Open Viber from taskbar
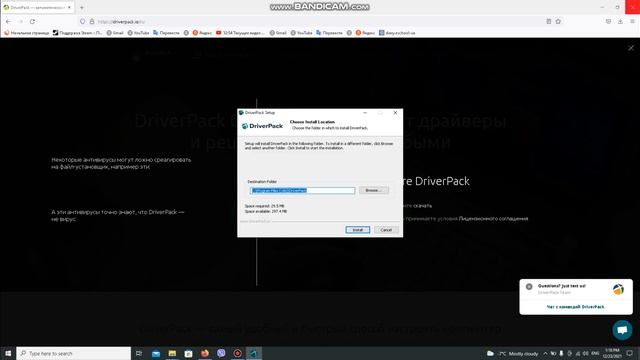The width and height of the screenshot is (640, 360). click(221, 353)
